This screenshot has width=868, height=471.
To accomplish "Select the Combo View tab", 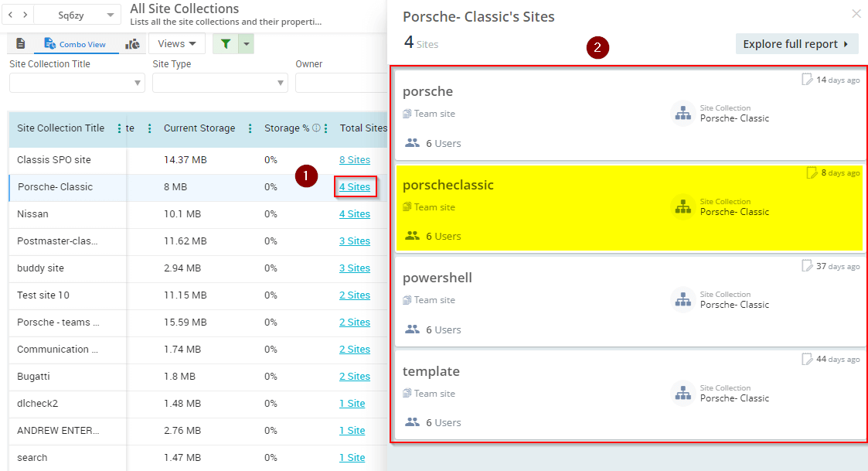I will [75, 44].
